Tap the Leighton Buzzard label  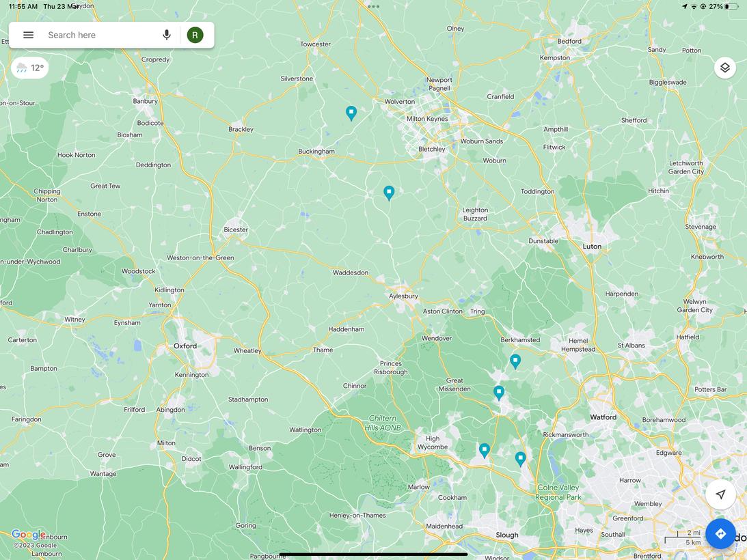pyautogui.click(x=475, y=214)
